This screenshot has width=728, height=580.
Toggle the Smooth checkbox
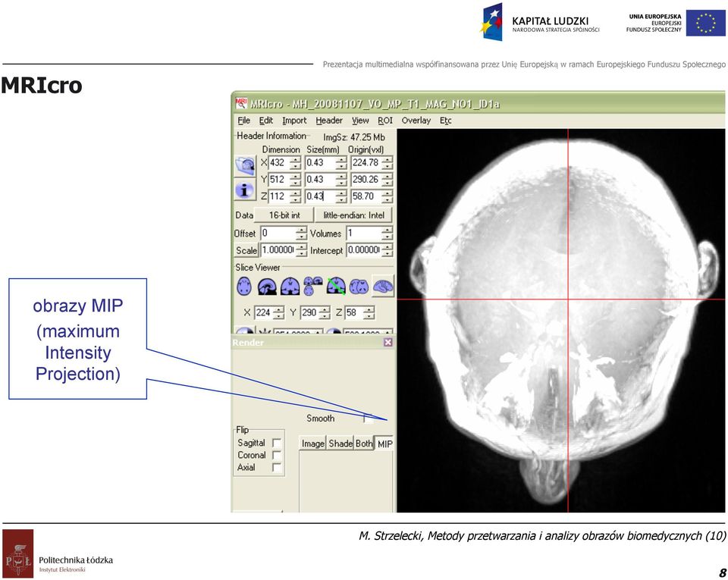(369, 419)
